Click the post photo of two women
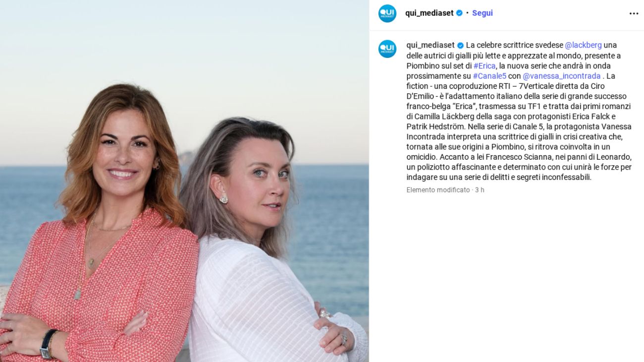The width and height of the screenshot is (644, 362). click(184, 181)
